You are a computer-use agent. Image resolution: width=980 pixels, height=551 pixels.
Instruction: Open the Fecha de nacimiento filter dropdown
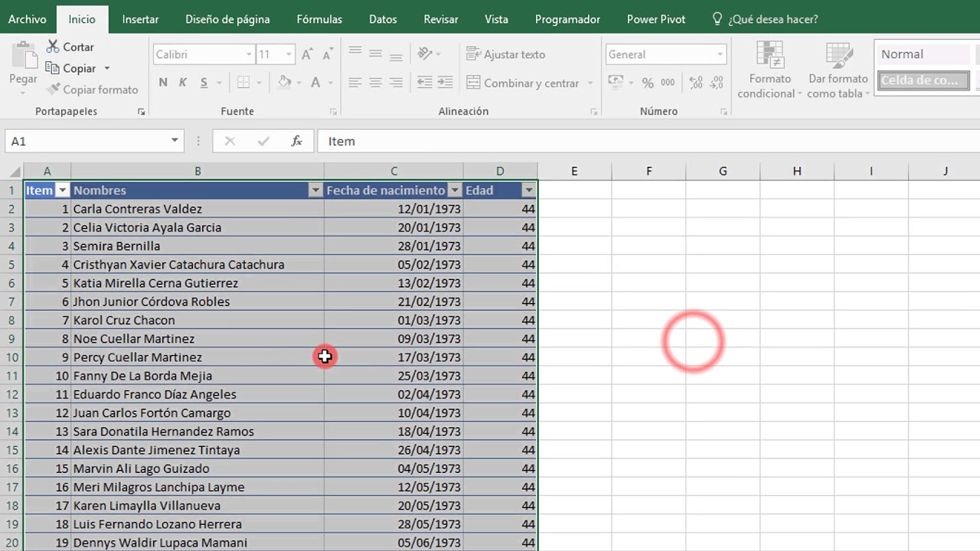[x=455, y=191]
